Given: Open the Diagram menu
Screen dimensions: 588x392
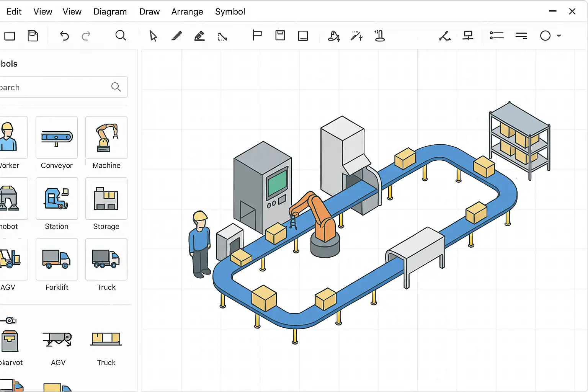Looking at the screenshot, I should coord(110,11).
